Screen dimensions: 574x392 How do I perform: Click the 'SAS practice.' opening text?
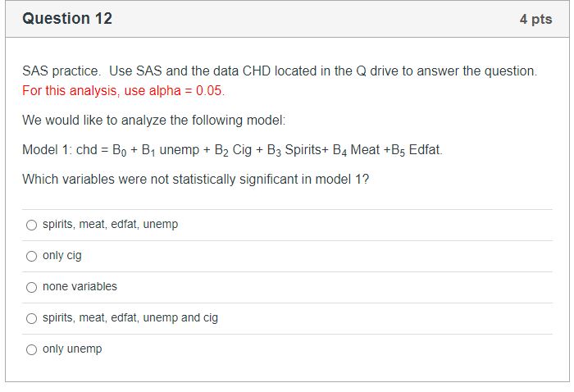pos(61,71)
